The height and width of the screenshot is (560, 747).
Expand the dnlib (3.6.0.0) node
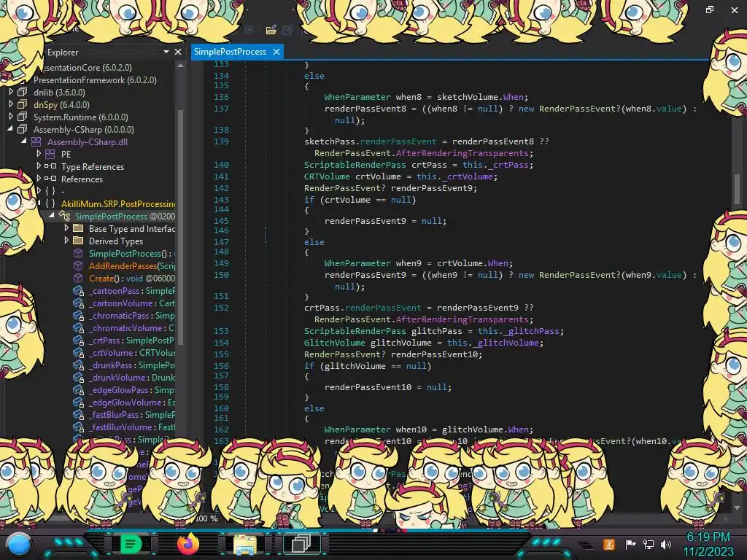[11, 91]
